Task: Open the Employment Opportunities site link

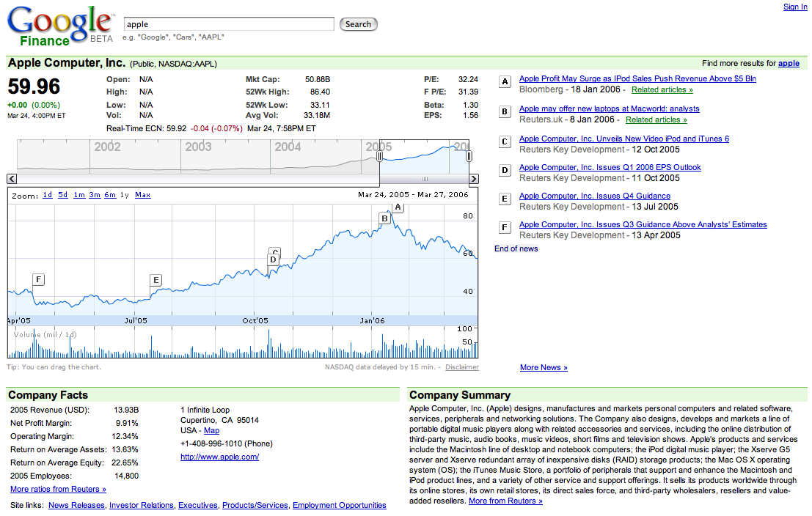Action: click(339, 505)
